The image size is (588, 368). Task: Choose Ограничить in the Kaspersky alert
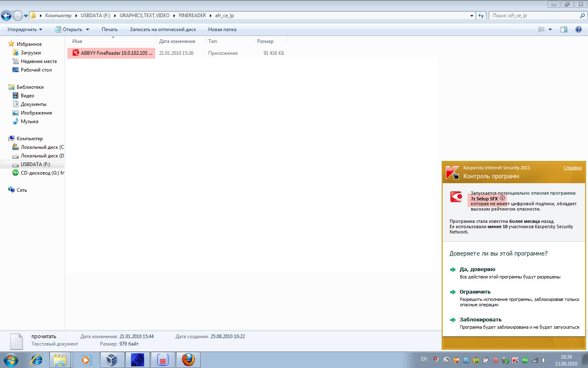click(x=475, y=292)
